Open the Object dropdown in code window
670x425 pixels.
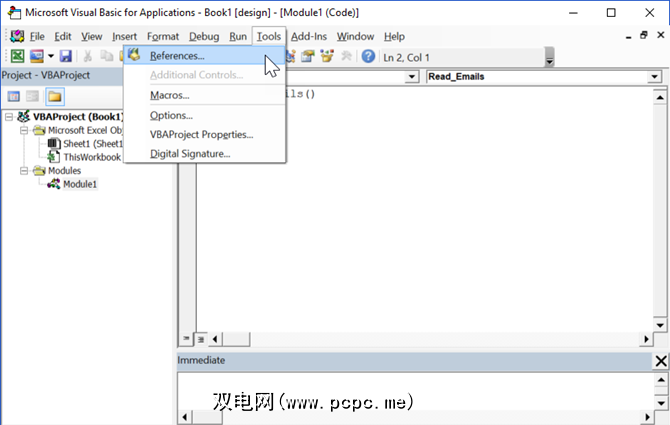[x=411, y=77]
